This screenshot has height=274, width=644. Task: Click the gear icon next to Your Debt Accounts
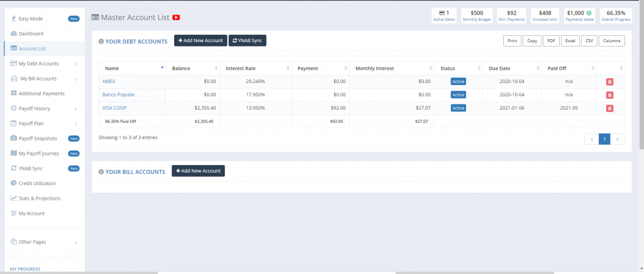[101, 41]
